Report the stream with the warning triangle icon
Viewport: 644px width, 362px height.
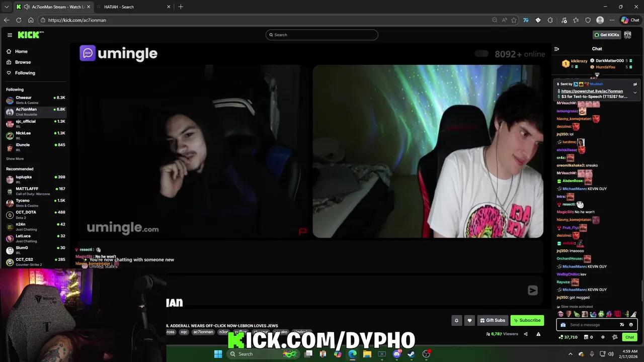pos(538,334)
